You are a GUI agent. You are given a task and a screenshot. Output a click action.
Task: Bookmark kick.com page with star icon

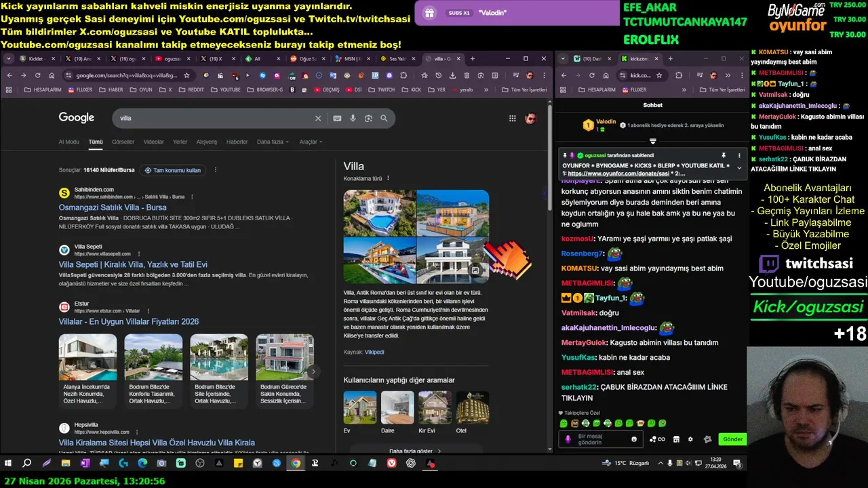point(659,75)
